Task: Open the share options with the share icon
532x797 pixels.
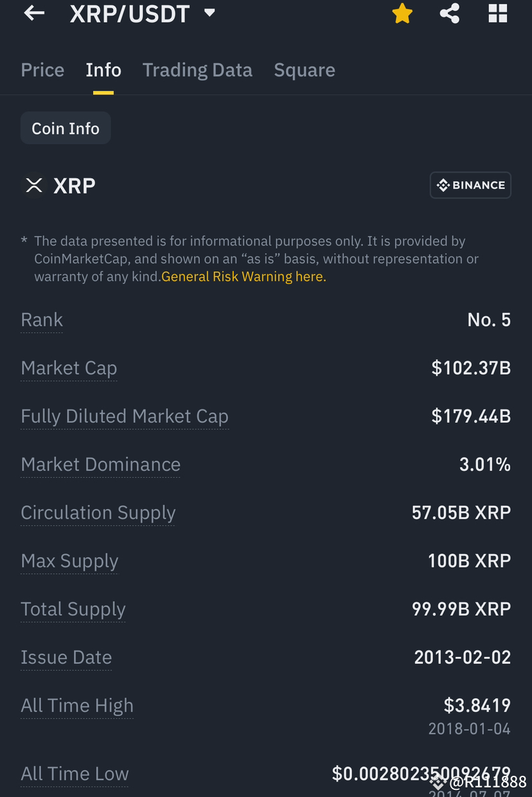Action: [x=449, y=13]
